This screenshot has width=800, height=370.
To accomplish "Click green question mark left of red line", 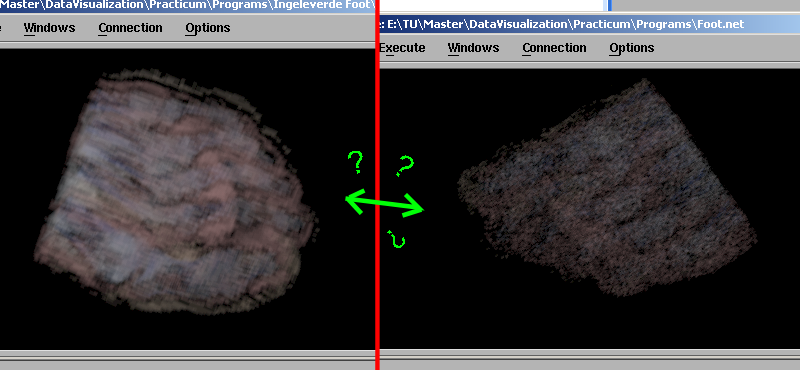I will click(356, 162).
